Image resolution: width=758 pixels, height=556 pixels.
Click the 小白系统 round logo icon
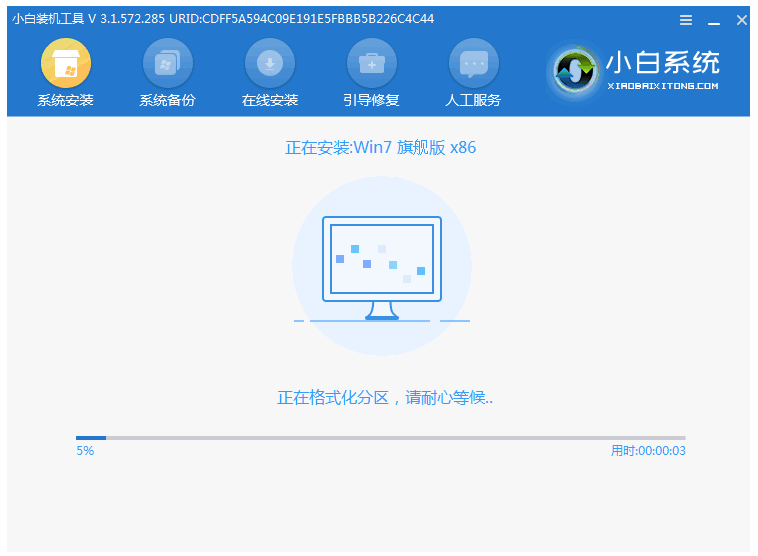click(x=574, y=72)
